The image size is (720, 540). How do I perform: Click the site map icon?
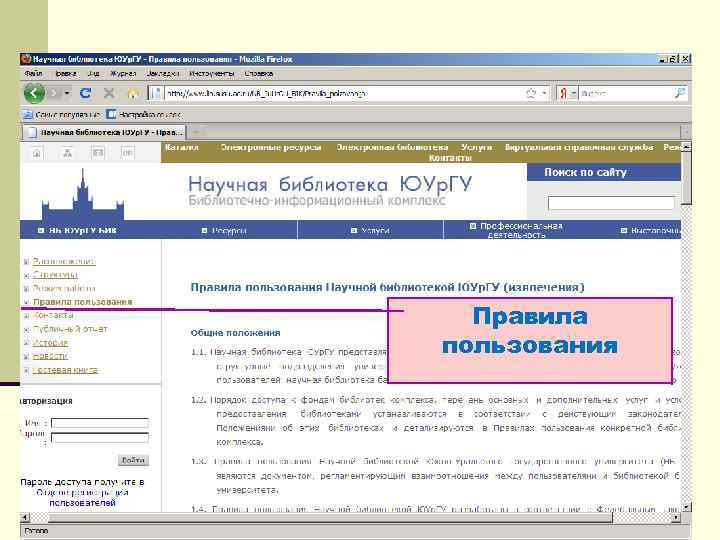click(68, 153)
